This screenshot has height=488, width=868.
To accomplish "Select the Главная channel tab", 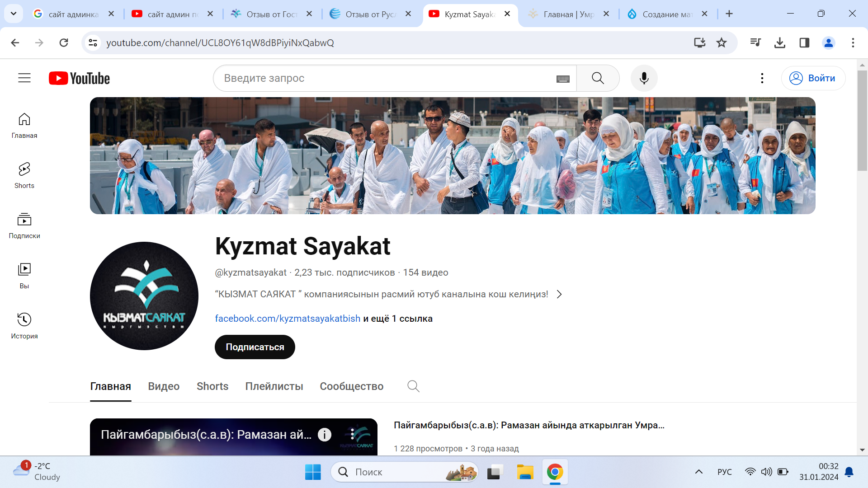I will point(111,386).
